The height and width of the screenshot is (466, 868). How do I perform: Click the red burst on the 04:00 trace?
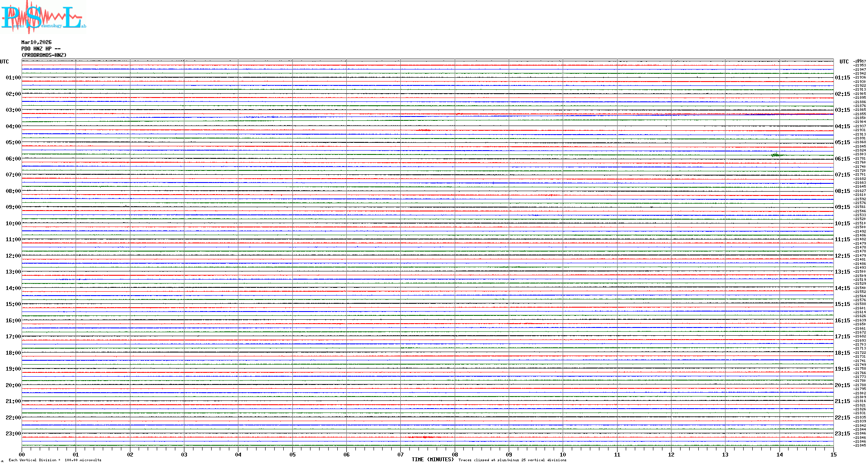click(424, 130)
